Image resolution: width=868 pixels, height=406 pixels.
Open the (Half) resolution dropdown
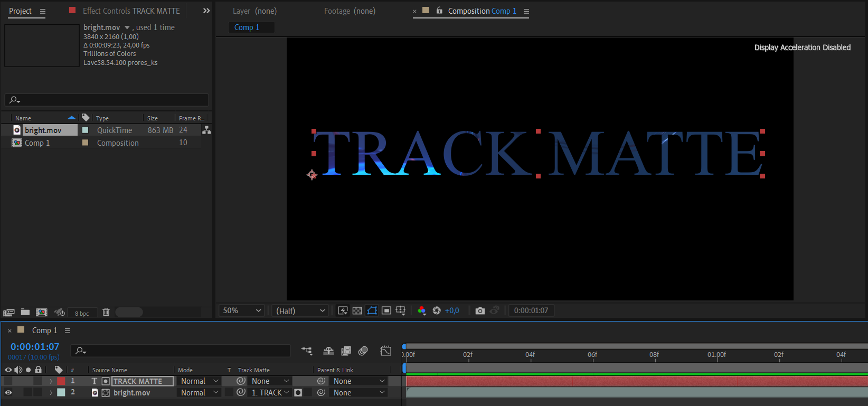(300, 311)
